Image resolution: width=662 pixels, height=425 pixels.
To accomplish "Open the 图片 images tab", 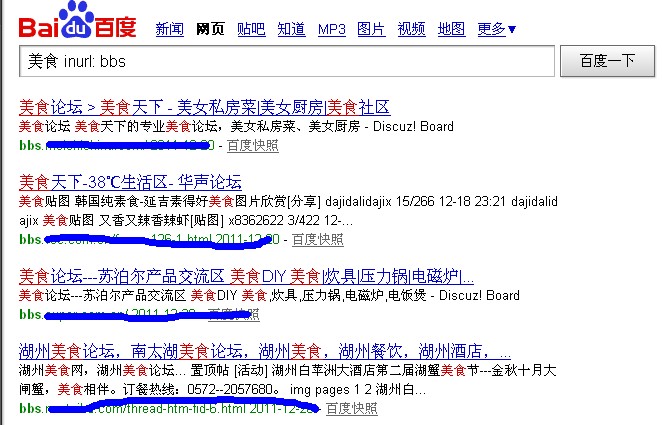I will click(x=371, y=29).
